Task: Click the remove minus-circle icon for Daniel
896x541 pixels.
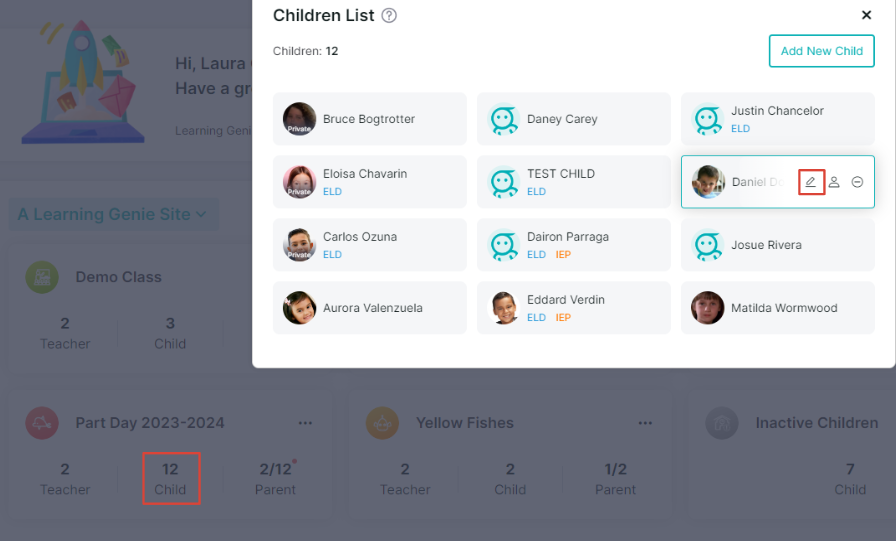Action: [x=857, y=182]
